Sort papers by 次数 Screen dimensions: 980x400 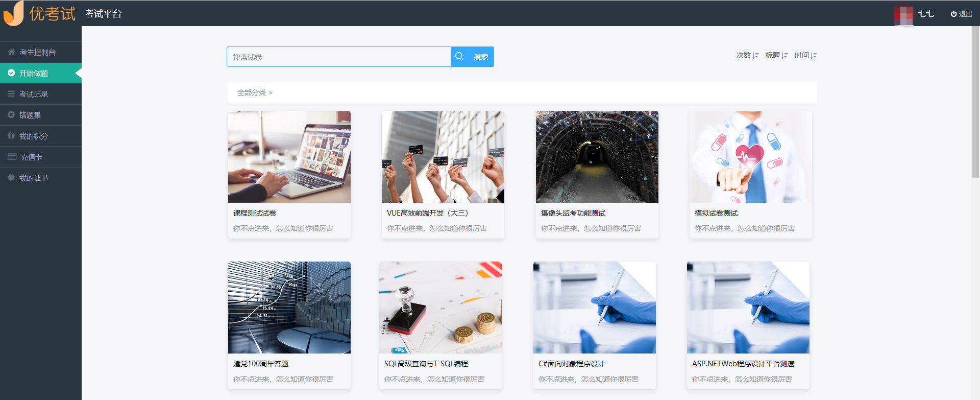click(x=747, y=55)
